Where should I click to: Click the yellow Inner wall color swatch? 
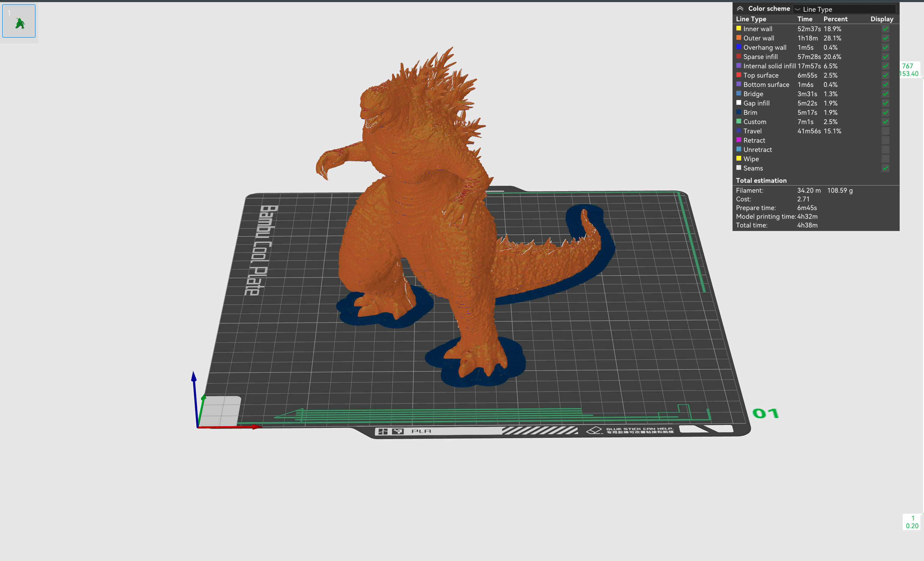[738, 28]
